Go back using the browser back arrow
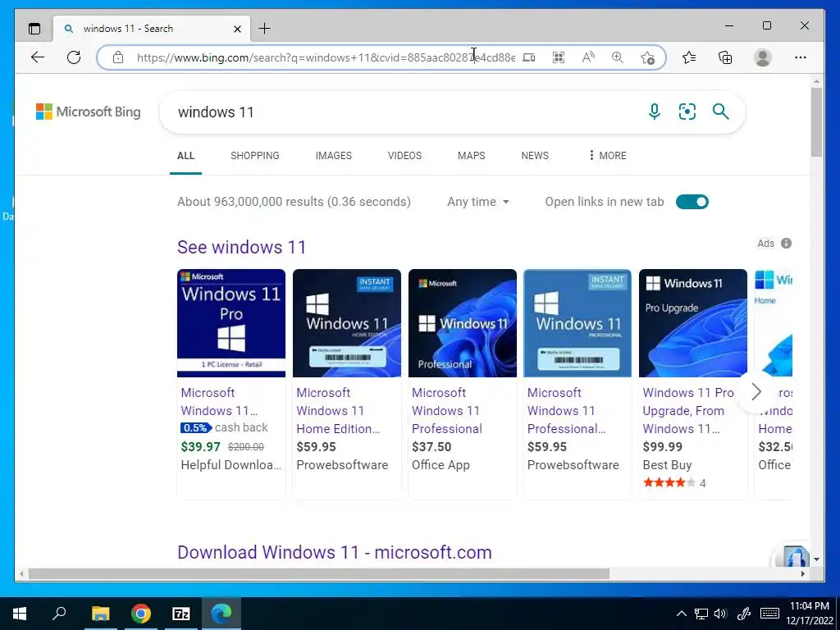Image resolution: width=840 pixels, height=630 pixels. 38,57
